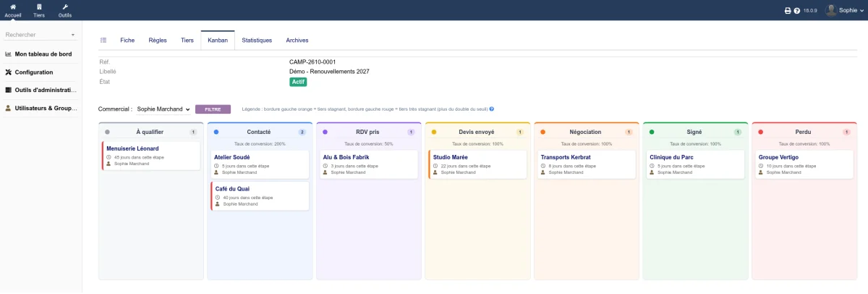This screenshot has height=294, width=868.
Task: Open the Menuiserie Léonard card title
Action: [x=132, y=148]
